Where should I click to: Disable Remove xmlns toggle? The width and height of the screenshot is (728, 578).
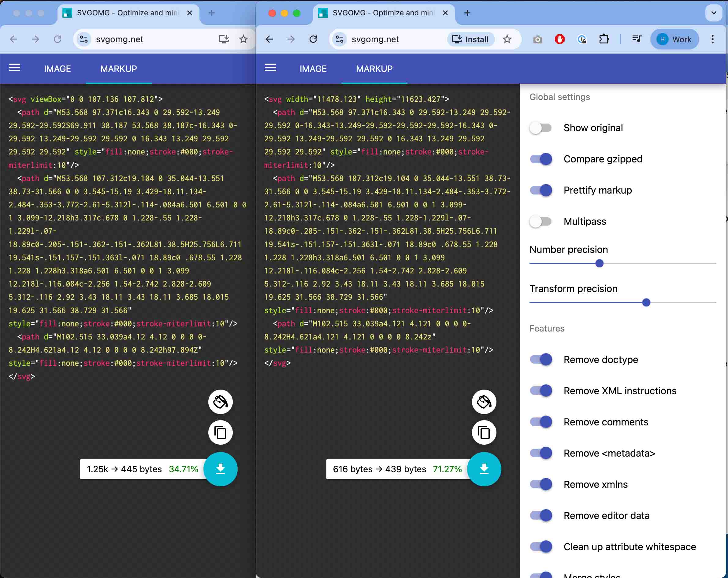pyautogui.click(x=540, y=484)
